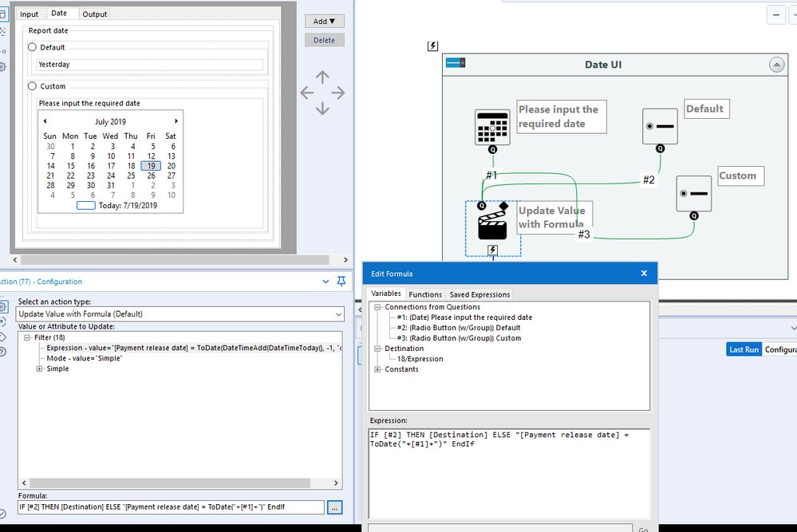The width and height of the screenshot is (797, 532).
Task: Expand the Simple tree node
Action: pos(39,369)
